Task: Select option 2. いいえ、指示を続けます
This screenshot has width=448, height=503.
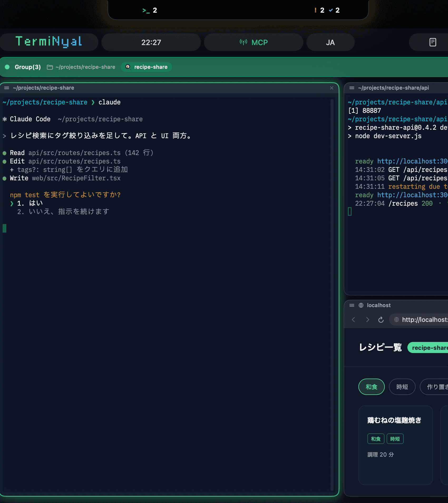Action: (x=63, y=212)
